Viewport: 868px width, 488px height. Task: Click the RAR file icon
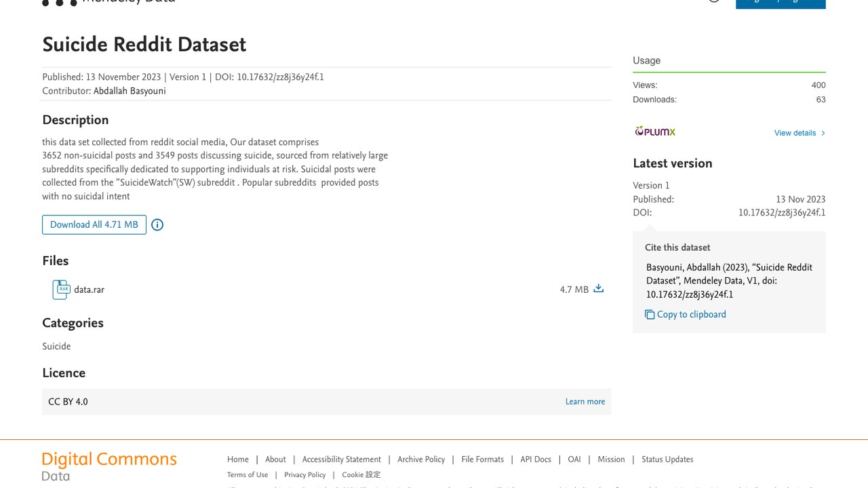pos(61,289)
